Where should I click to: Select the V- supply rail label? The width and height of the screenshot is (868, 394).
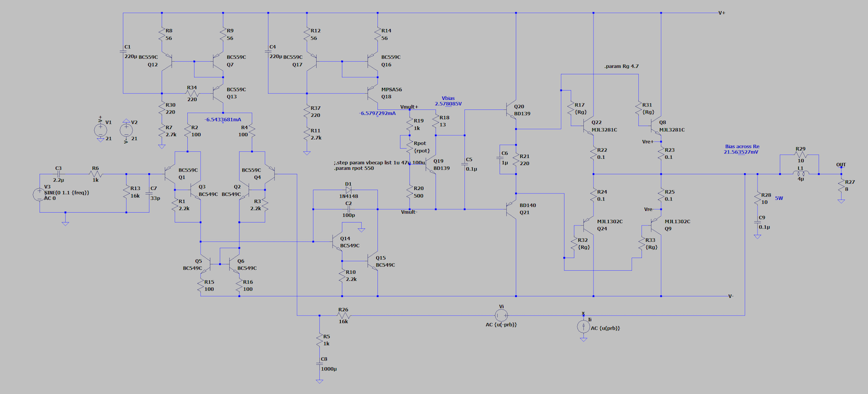[x=731, y=296]
